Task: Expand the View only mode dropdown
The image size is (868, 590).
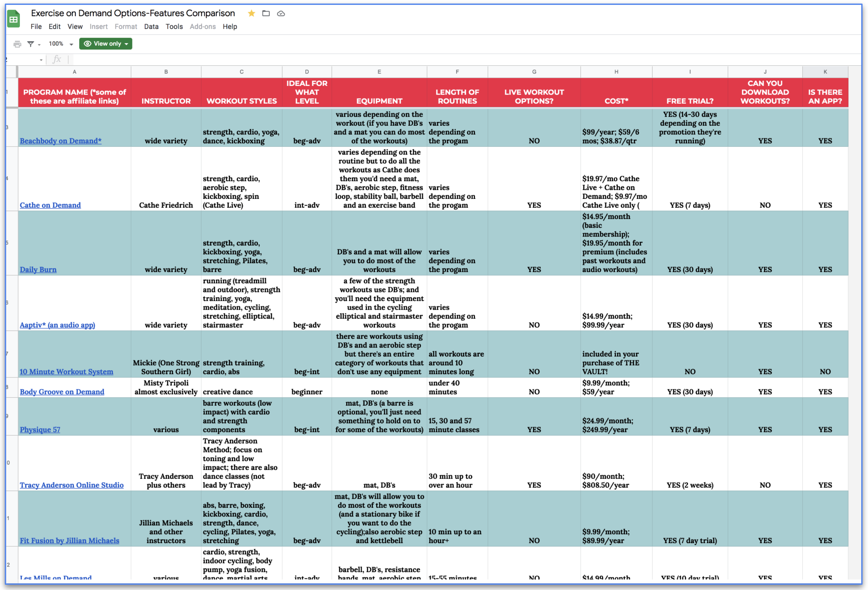Action: click(x=126, y=44)
